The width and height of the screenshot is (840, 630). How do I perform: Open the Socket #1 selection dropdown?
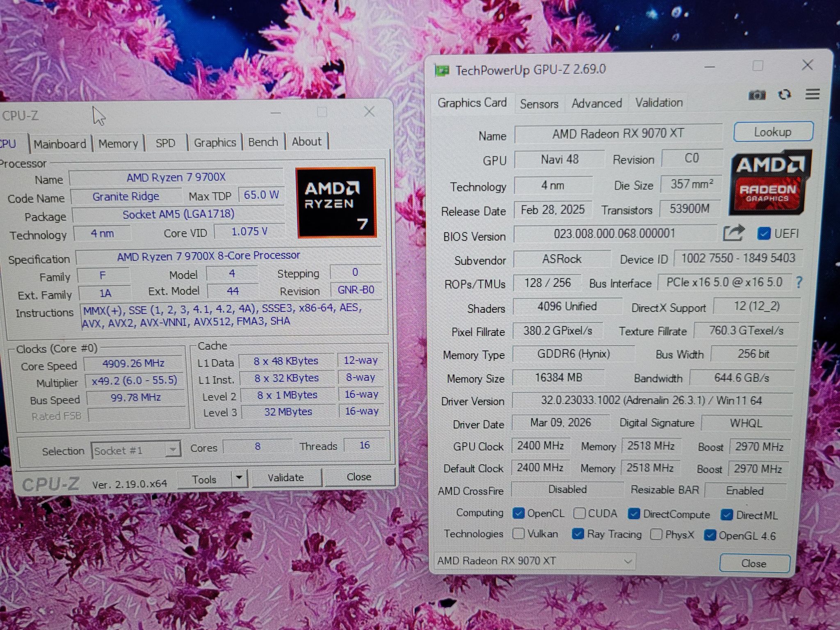(x=136, y=450)
